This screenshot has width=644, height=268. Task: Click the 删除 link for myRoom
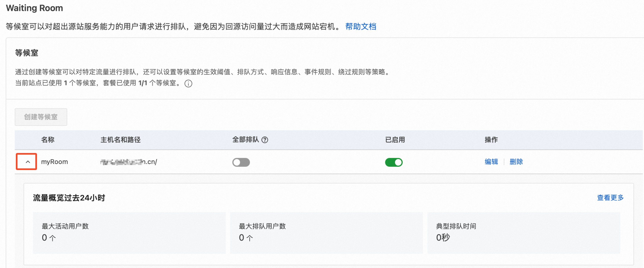pos(516,162)
